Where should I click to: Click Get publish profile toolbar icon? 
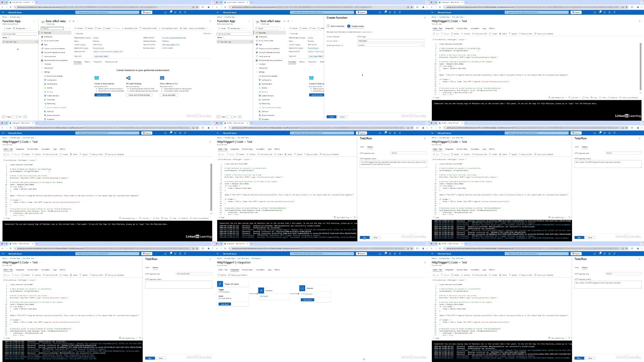point(123,28)
